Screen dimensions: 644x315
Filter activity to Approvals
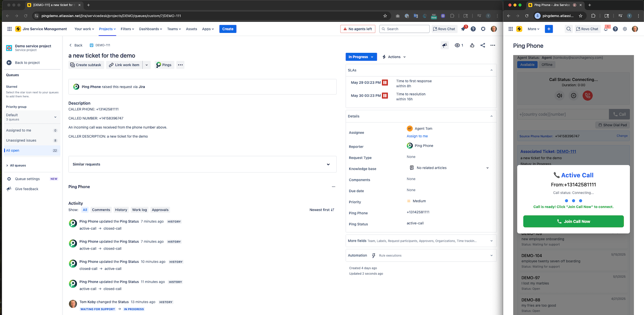tap(160, 210)
